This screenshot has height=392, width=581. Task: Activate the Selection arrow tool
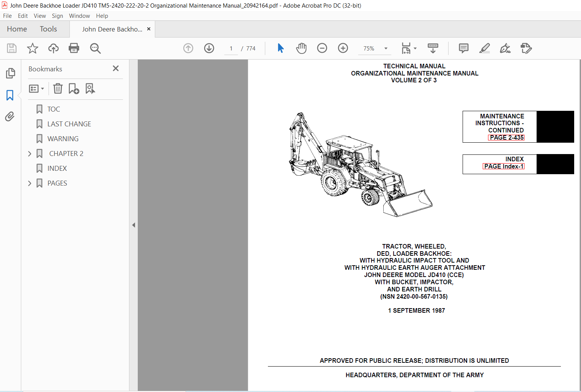pyautogui.click(x=280, y=48)
